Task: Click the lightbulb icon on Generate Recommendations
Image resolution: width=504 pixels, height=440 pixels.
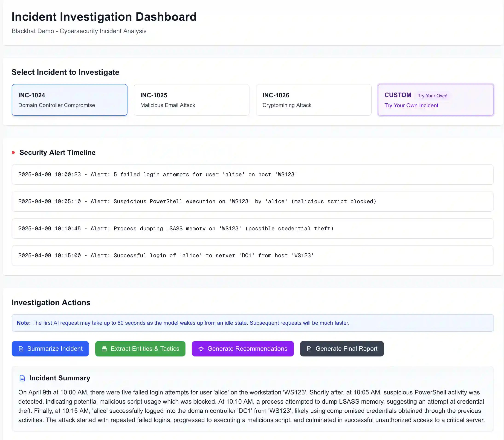Action: tap(201, 349)
